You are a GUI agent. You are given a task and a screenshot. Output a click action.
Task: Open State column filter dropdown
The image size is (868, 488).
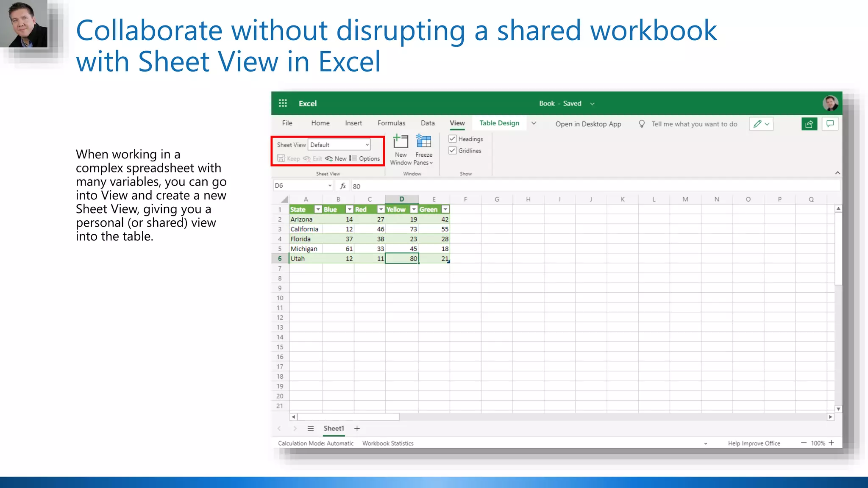pos(318,209)
